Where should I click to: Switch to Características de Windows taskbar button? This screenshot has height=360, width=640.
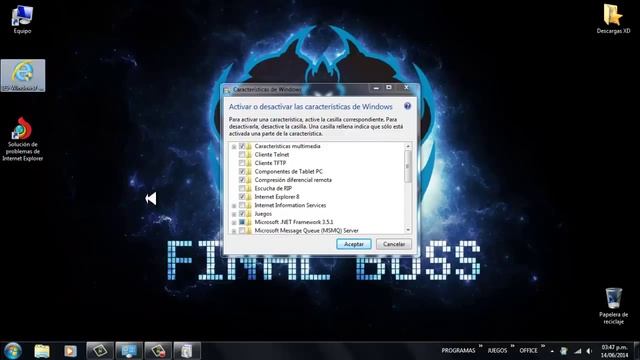click(x=187, y=351)
